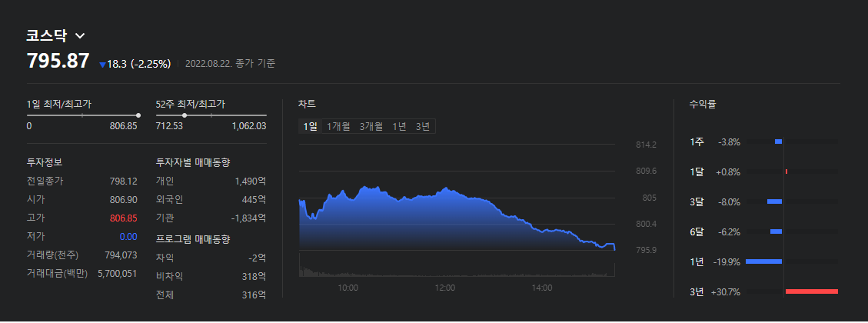This screenshot has width=868, height=323.
Task: Click the red 고가 value 806.85
Action: 124,218
